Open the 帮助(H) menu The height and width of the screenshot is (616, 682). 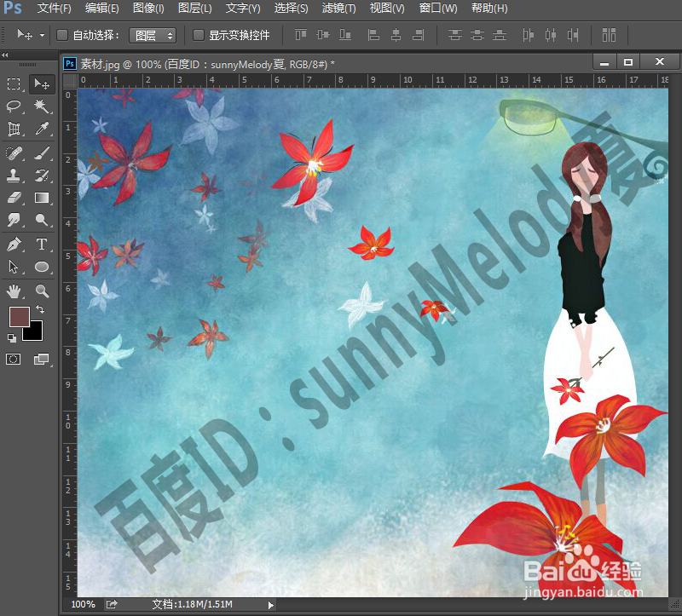pyautogui.click(x=489, y=9)
